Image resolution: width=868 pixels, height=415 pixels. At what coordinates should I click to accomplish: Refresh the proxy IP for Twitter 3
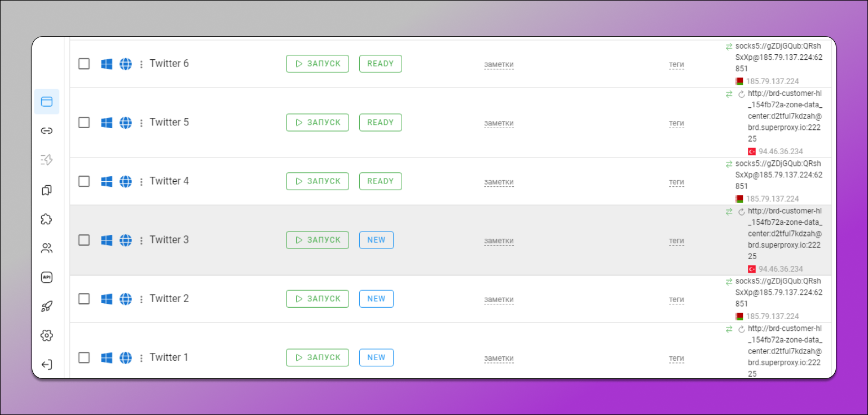742,212
